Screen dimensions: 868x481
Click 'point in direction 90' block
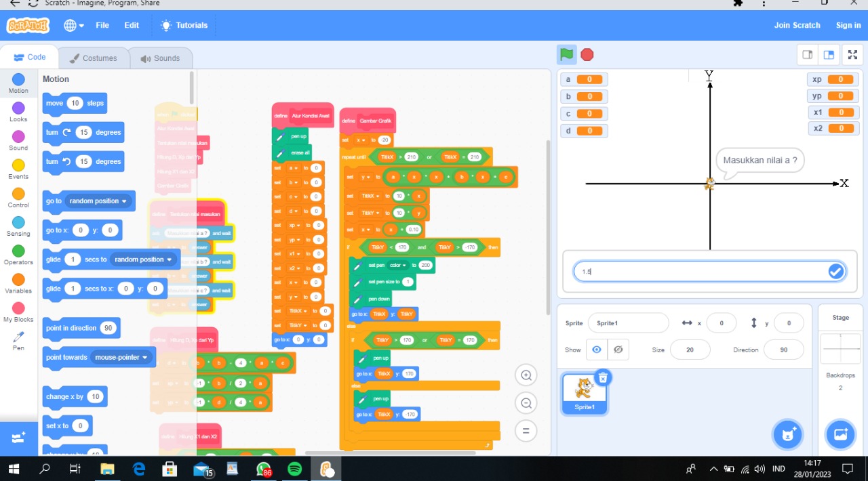[x=81, y=329]
